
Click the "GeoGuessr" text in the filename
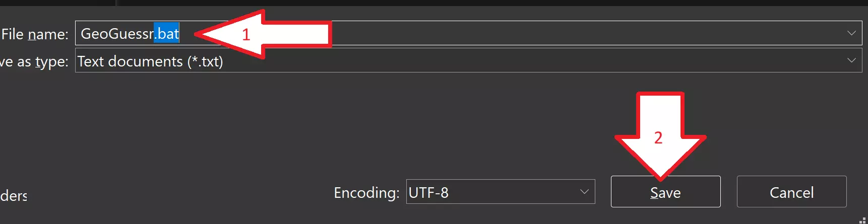pos(116,34)
